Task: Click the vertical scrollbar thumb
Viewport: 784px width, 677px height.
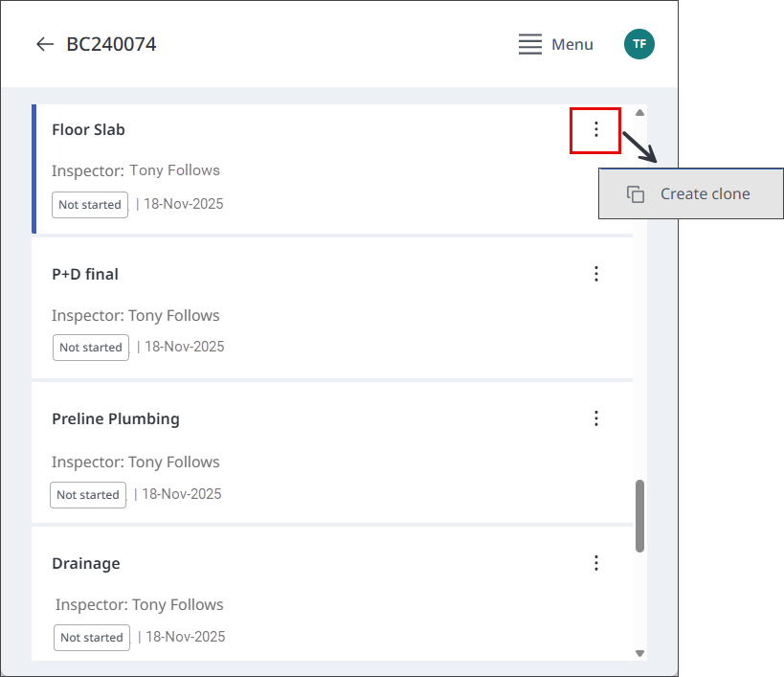Action: 639,516
